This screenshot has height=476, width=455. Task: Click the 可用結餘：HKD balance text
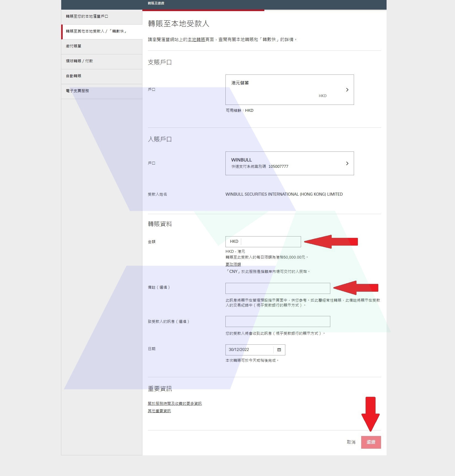[240, 110]
